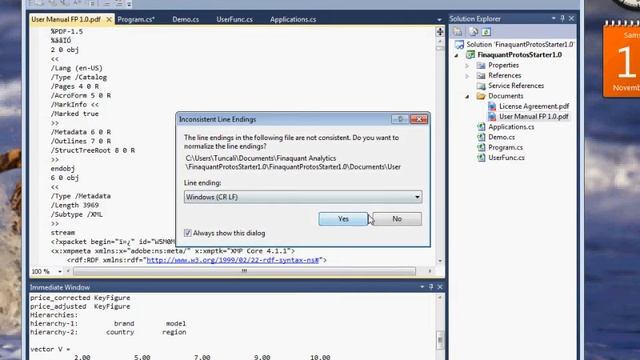
Task: Click the C# project icon
Action: pyautogui.click(x=471, y=55)
